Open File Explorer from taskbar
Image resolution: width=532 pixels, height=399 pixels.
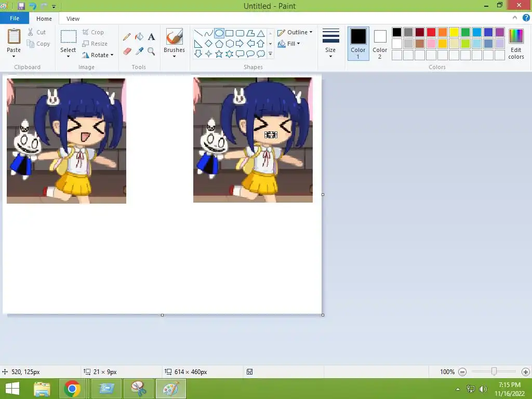click(x=42, y=389)
